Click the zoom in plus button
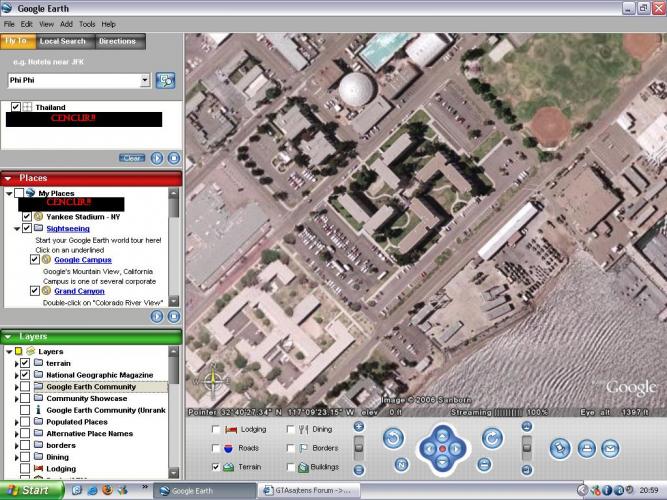The image size is (667, 500). (x=528, y=427)
